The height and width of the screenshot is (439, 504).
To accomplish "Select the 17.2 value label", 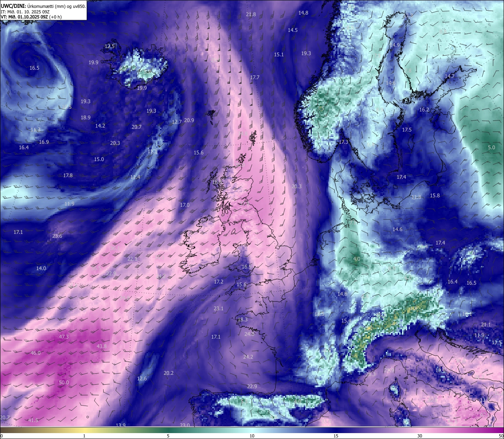I will (x=219, y=282).
